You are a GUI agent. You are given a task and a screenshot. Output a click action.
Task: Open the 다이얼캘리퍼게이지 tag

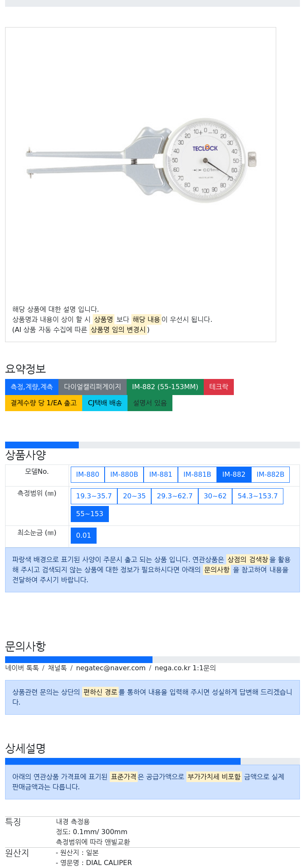92,387
